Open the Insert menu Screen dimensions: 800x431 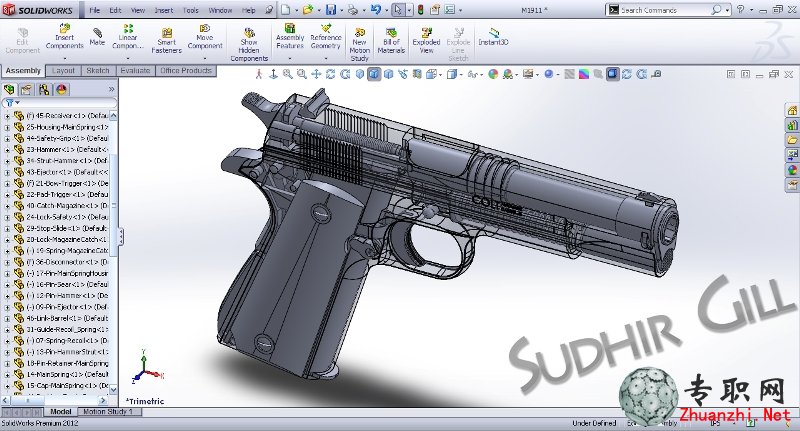(x=164, y=10)
